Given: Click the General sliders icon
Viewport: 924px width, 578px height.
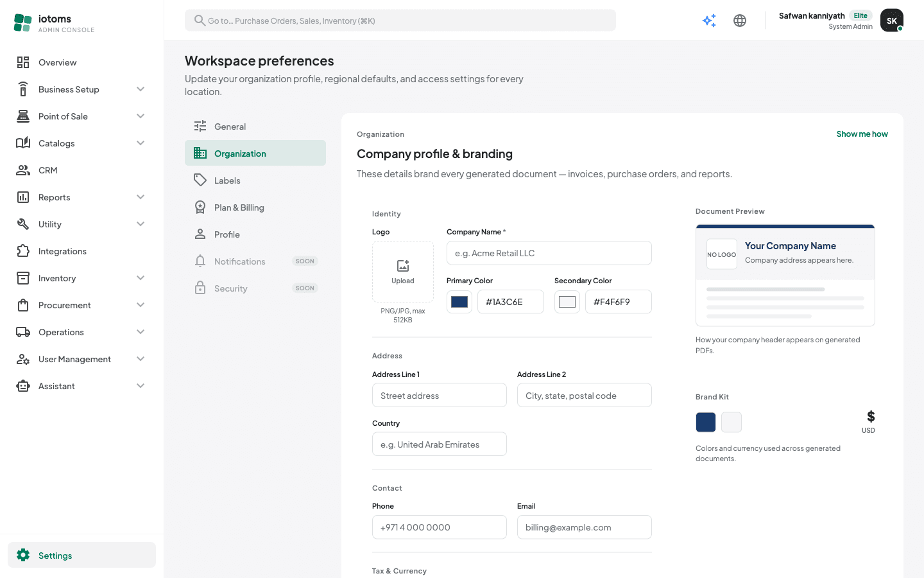Looking at the screenshot, I should [x=200, y=127].
